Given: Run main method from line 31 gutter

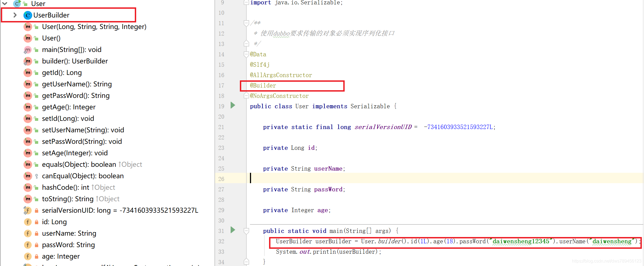Looking at the screenshot, I should 233,230.
